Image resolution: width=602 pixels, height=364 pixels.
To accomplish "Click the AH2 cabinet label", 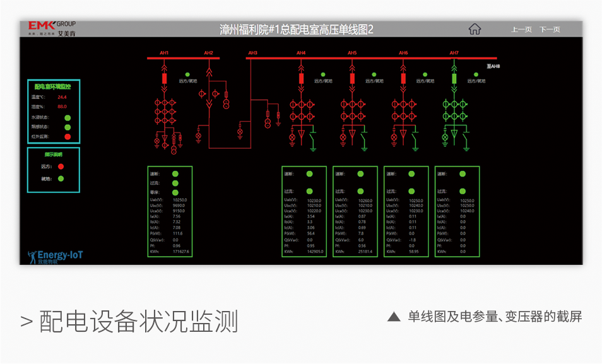I will coord(208,53).
